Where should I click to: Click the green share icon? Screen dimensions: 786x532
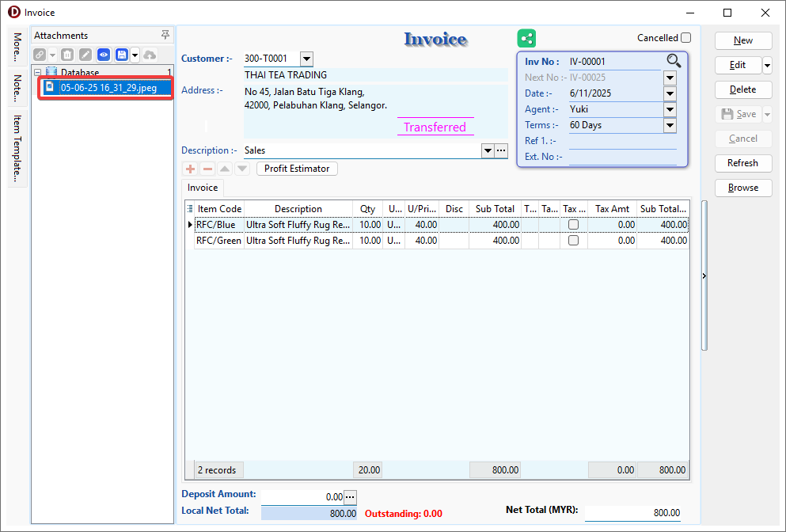click(526, 38)
